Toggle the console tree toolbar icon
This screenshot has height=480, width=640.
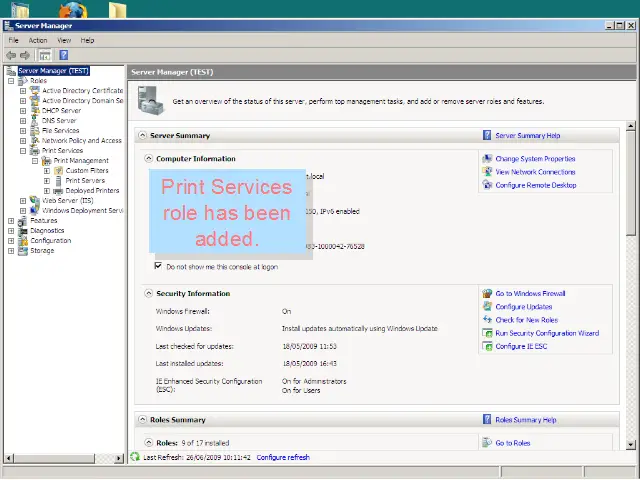tap(44, 55)
